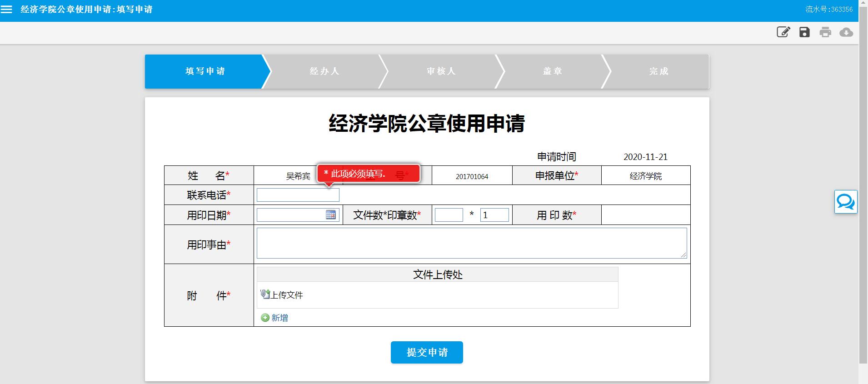Click the 印章数 field containing 1
Screen dimensions: 868x384
(494, 215)
